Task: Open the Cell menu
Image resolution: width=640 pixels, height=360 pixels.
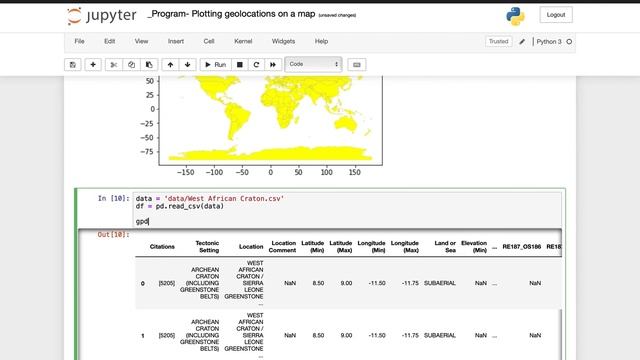Action: 209,41
